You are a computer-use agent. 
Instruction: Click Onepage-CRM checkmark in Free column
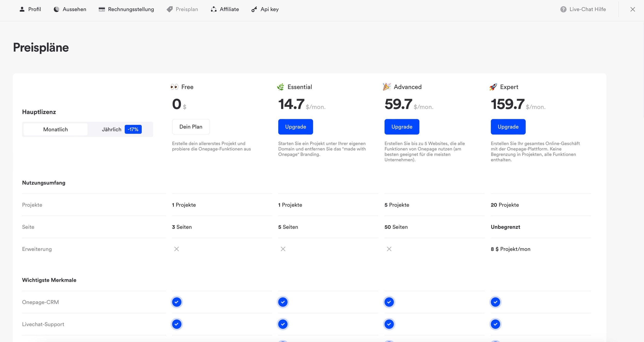coord(176,302)
